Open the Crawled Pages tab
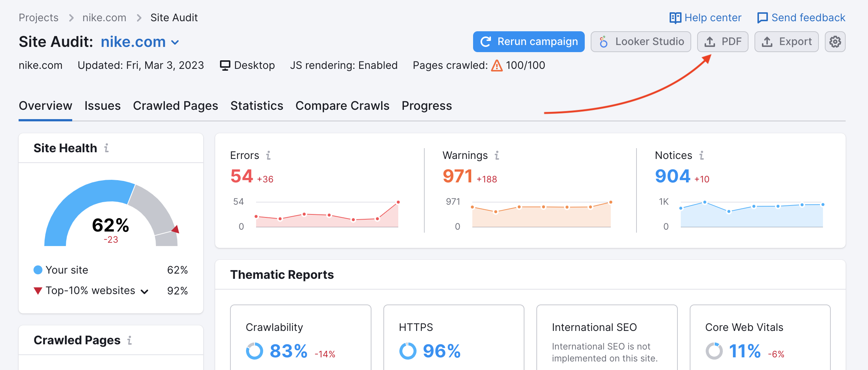The width and height of the screenshot is (868, 370). point(176,106)
